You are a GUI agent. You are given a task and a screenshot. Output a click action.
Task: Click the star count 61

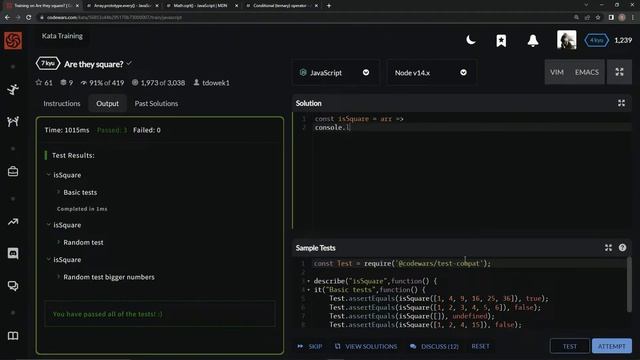point(44,83)
